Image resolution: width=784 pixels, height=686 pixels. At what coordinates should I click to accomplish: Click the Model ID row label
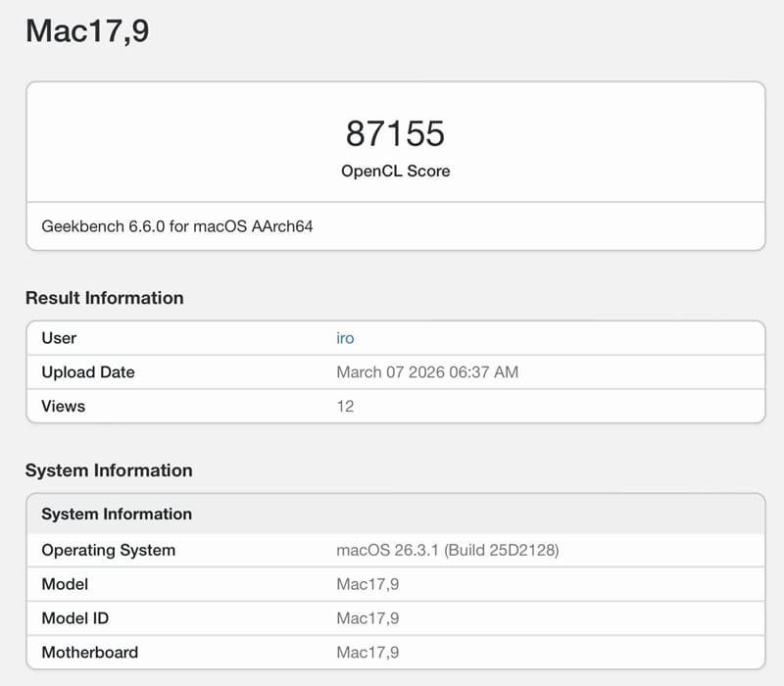75,618
